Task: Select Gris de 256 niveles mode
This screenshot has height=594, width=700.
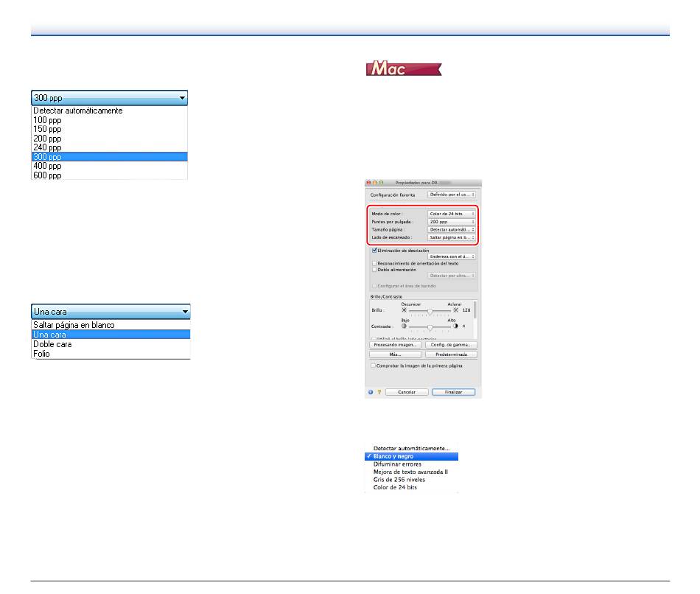Action: click(x=412, y=480)
